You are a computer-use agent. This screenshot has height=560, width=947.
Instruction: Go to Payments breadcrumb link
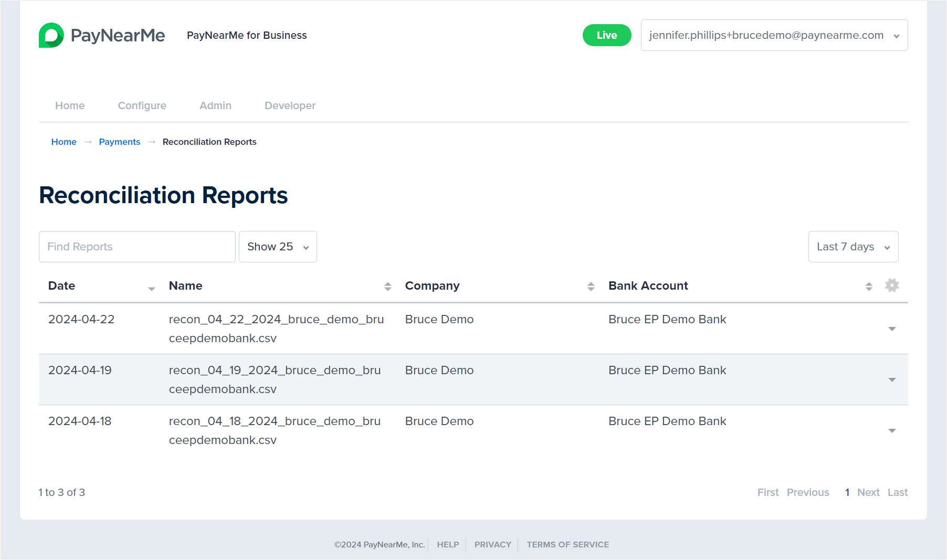click(120, 142)
